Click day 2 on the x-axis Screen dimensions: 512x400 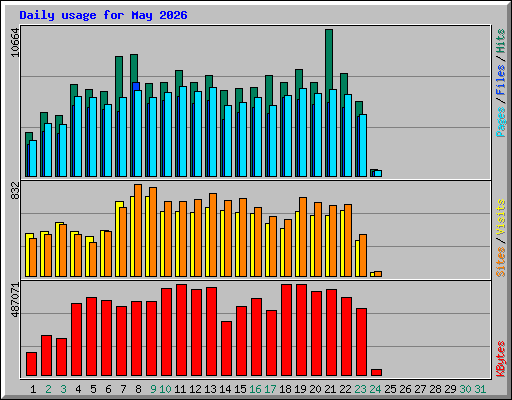(48, 389)
